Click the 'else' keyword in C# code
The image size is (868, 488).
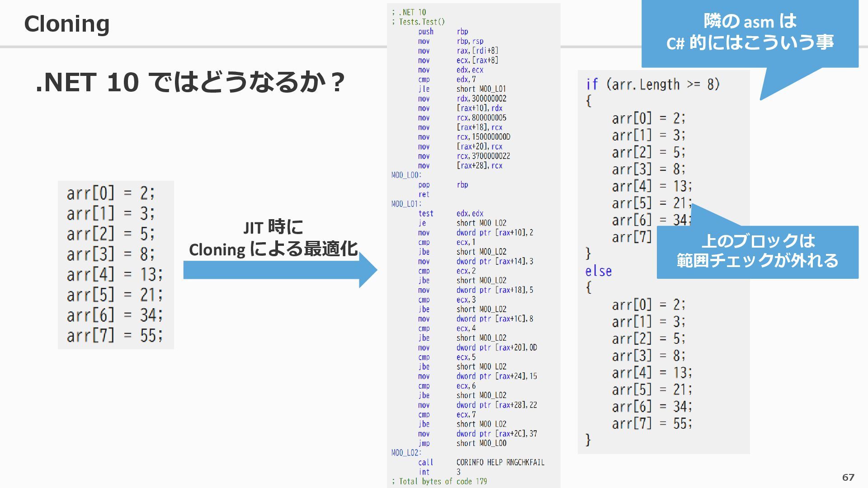coord(598,271)
